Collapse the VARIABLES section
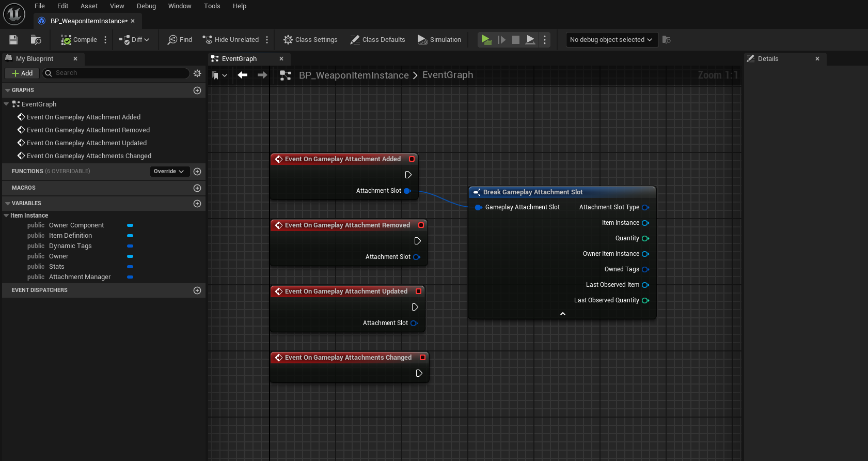 click(7, 204)
